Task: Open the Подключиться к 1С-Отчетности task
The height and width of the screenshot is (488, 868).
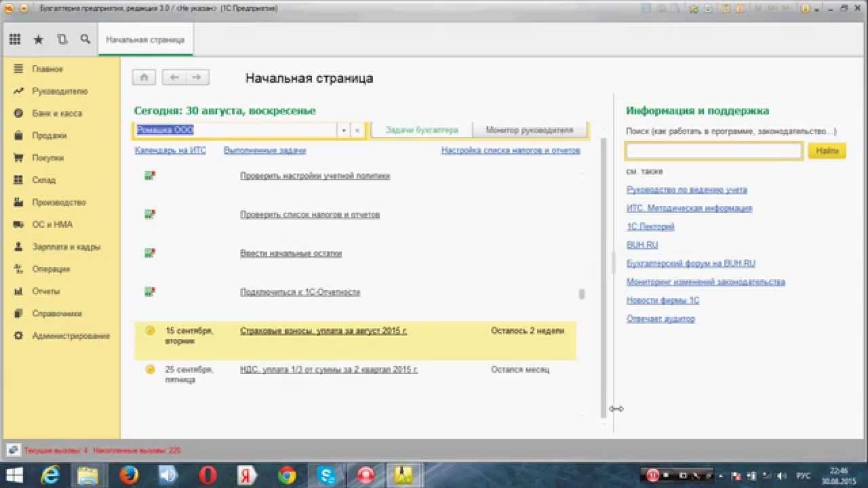Action: tap(300, 292)
